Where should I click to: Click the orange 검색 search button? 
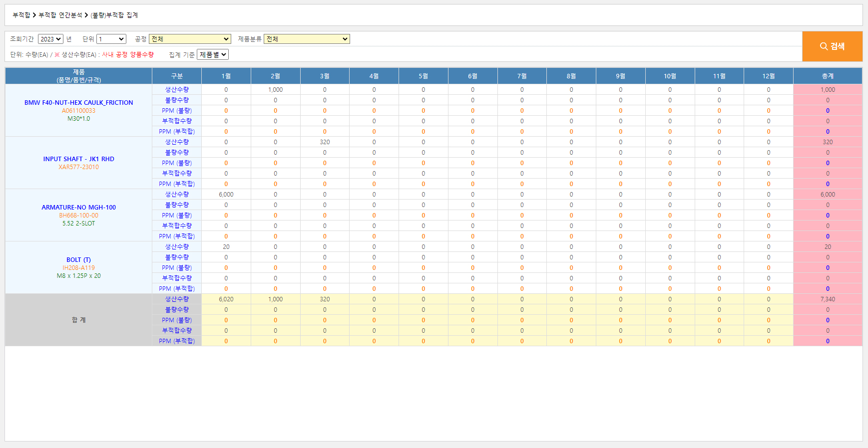[832, 46]
